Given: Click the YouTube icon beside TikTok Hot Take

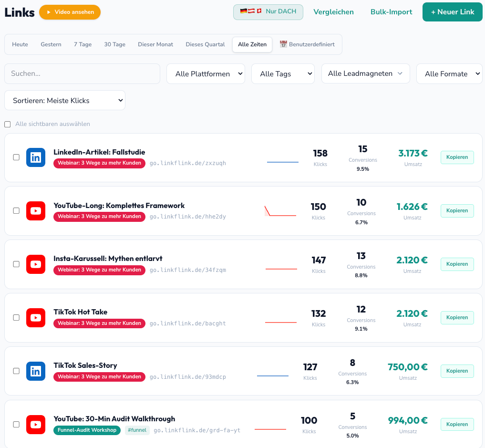Looking at the screenshot, I should (36, 318).
